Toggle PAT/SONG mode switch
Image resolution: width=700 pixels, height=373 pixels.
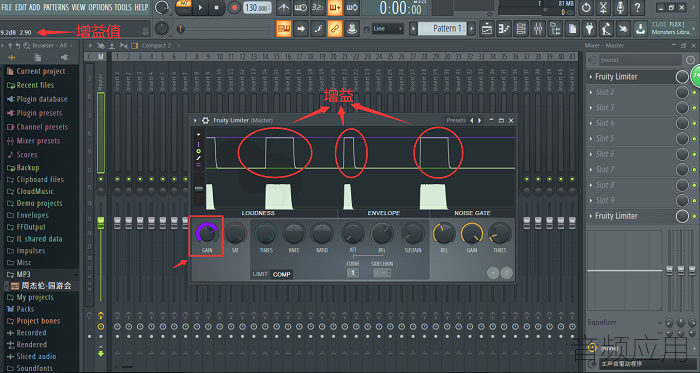click(x=183, y=7)
